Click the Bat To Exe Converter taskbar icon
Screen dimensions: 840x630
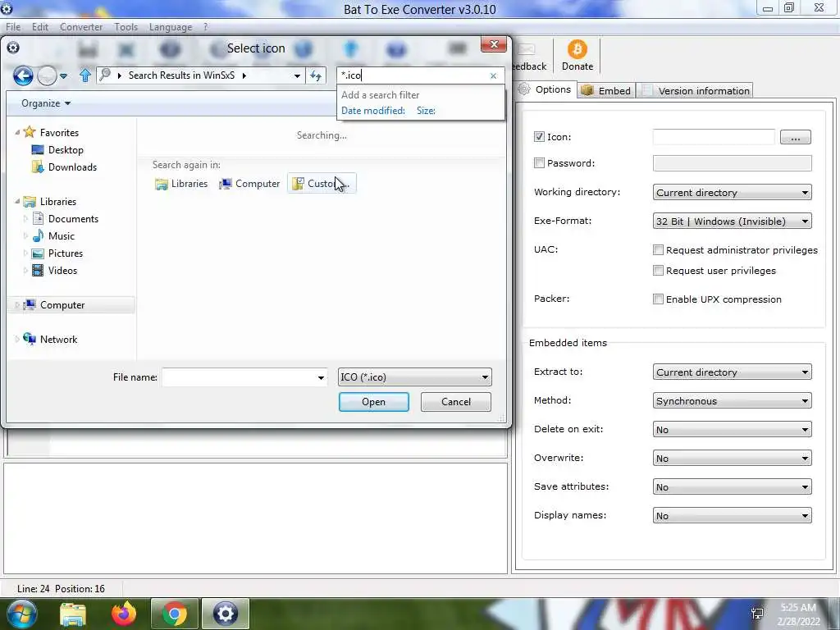[x=226, y=614]
